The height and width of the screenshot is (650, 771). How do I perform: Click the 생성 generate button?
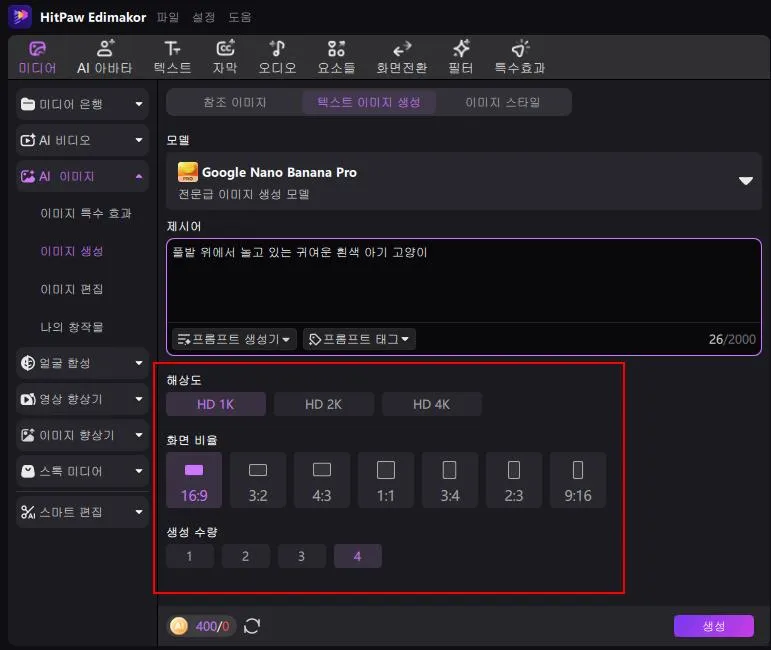click(713, 626)
